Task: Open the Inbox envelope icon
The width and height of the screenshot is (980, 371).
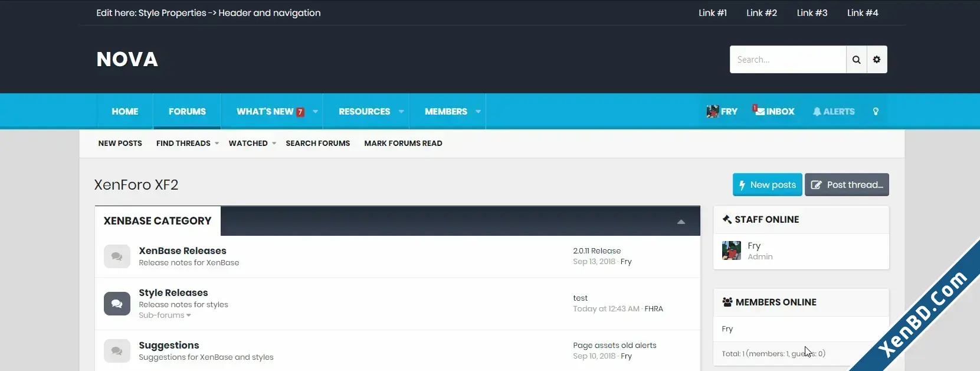Action: click(759, 110)
